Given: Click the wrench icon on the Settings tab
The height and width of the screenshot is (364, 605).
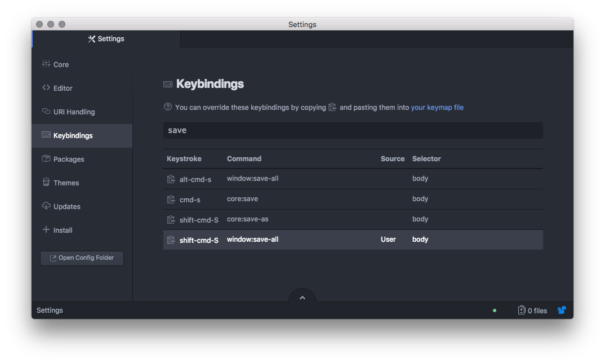Looking at the screenshot, I should [x=91, y=39].
